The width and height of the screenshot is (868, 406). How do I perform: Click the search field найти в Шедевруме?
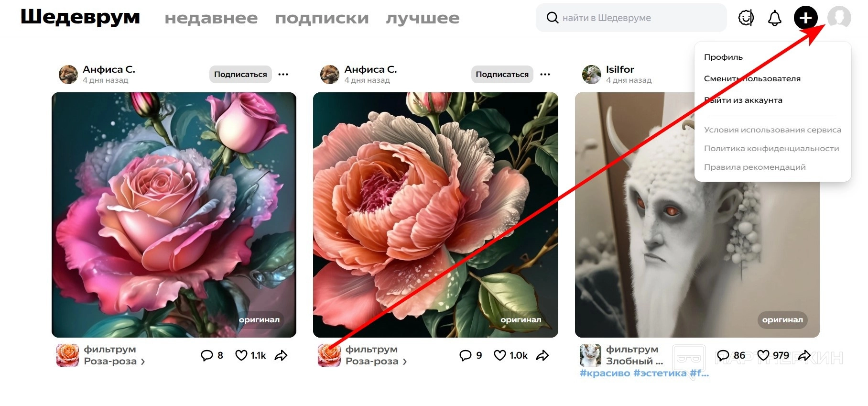pyautogui.click(x=631, y=18)
